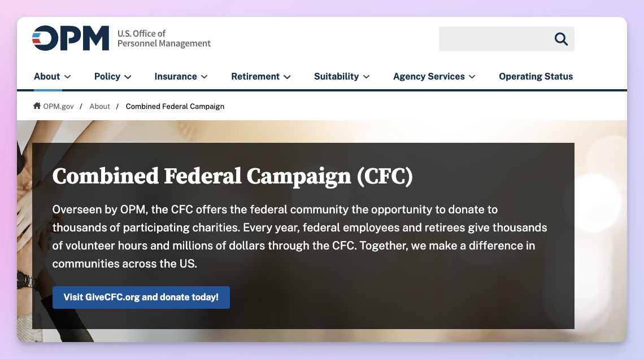
Task: Click the OPM logo
Action: point(71,38)
